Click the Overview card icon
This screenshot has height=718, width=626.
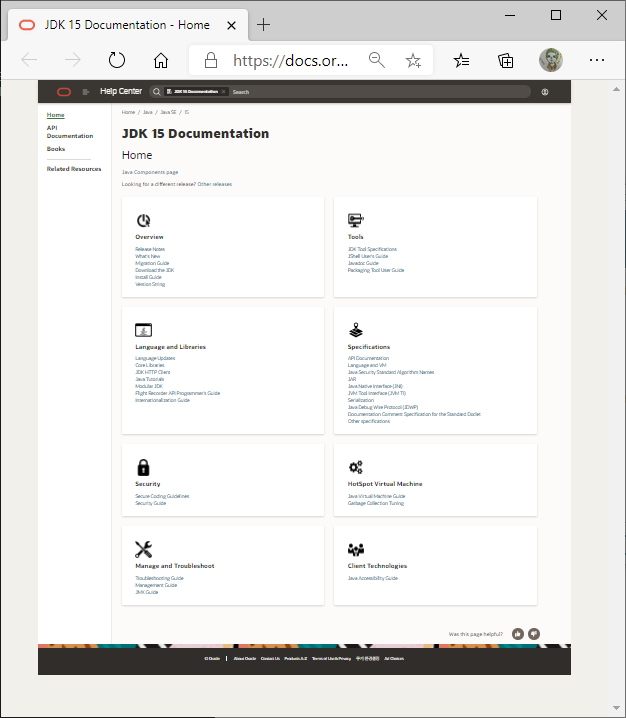pos(143,221)
